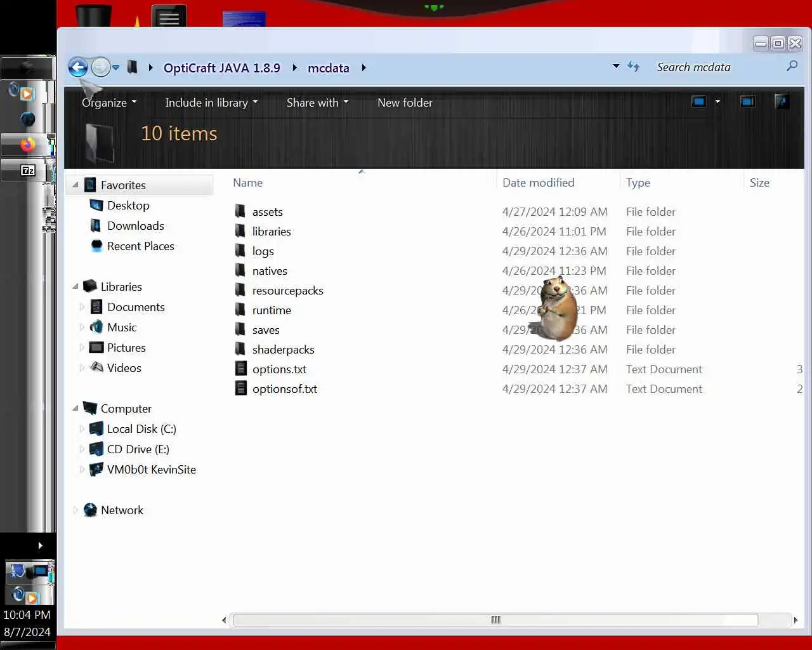Open the Share with menu
The height and width of the screenshot is (650, 812).
pyautogui.click(x=317, y=102)
